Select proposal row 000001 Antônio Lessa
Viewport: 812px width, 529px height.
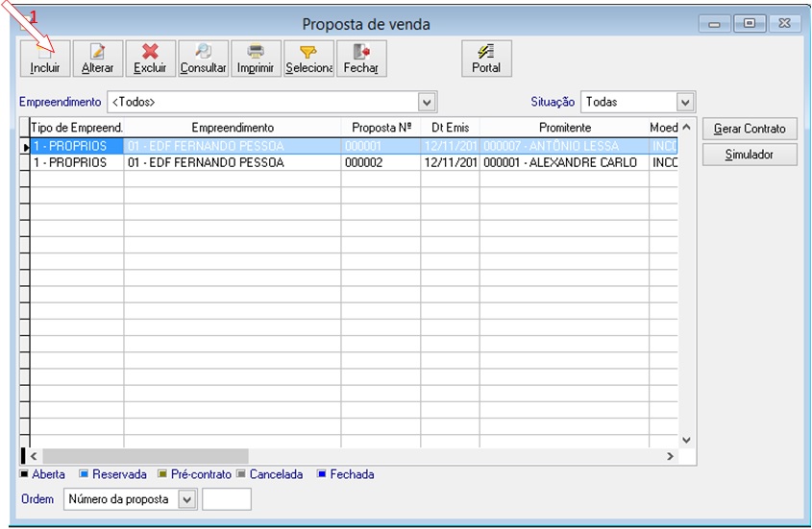[x=354, y=146]
